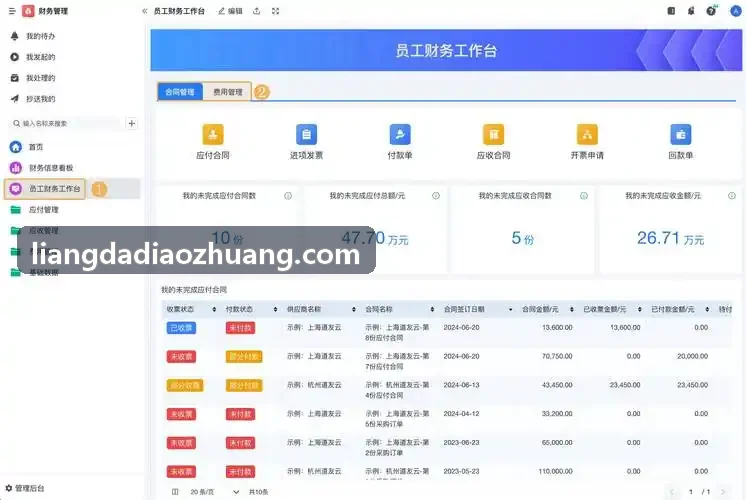This screenshot has height=500, width=746.
Task: Click info icon on 我的未完成应收金额/元 card
Action: click(732, 196)
